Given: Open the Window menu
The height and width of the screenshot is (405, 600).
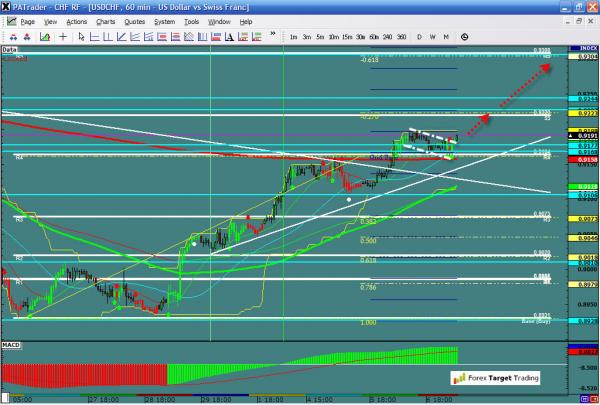Looking at the screenshot, I should click(x=219, y=22).
